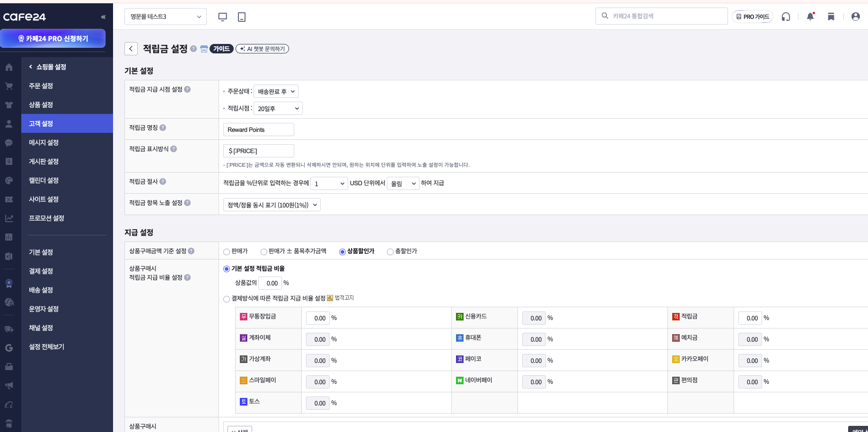Open the notification bell icon
This screenshot has height=432, width=868.
(x=810, y=17)
